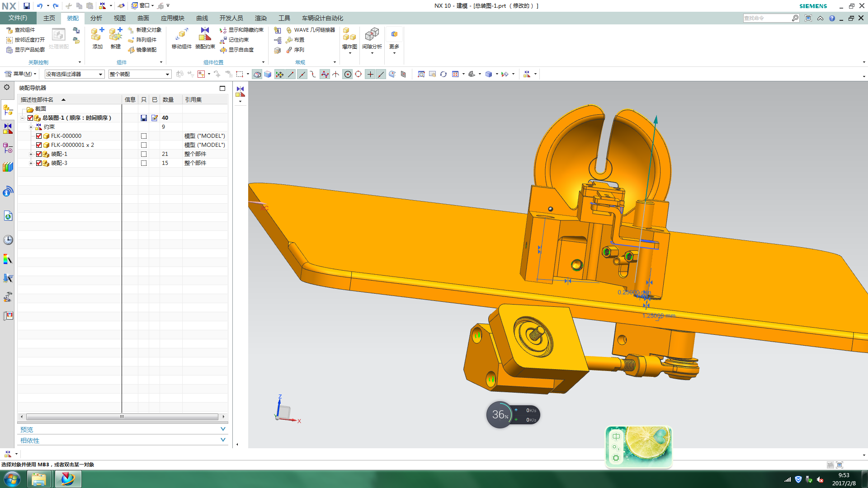This screenshot has width=868, height=488.
Task: Open the selection scope dropdown (整个装配)
Action: (x=140, y=74)
